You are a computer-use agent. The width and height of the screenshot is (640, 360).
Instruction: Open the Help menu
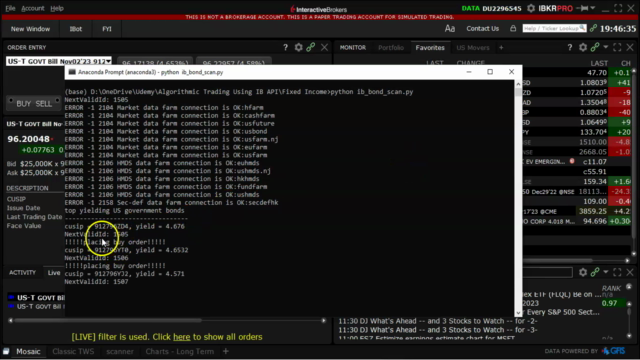pyautogui.click(x=57, y=8)
